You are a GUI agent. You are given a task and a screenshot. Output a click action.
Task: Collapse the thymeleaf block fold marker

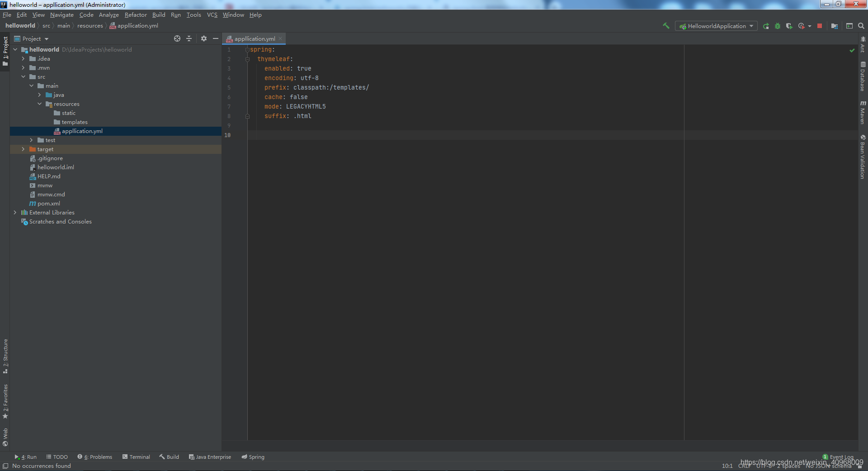(x=248, y=59)
